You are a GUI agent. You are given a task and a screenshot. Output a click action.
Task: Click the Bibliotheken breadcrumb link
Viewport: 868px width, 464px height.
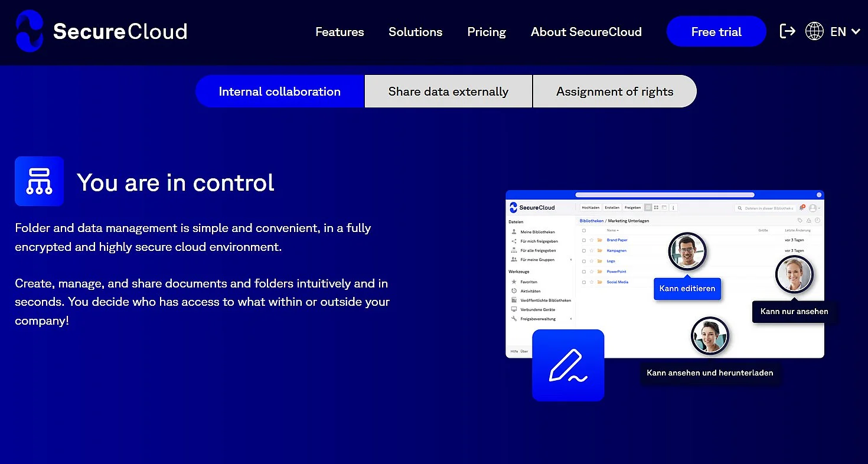[592, 221]
